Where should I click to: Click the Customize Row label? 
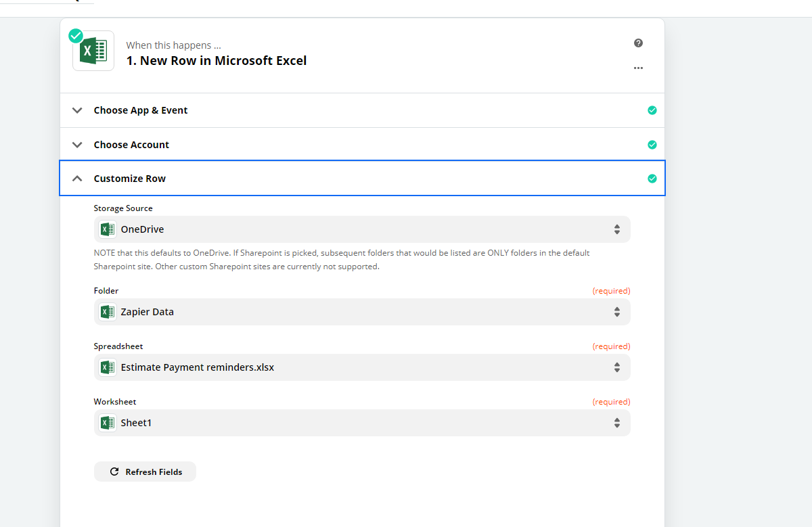click(x=130, y=179)
